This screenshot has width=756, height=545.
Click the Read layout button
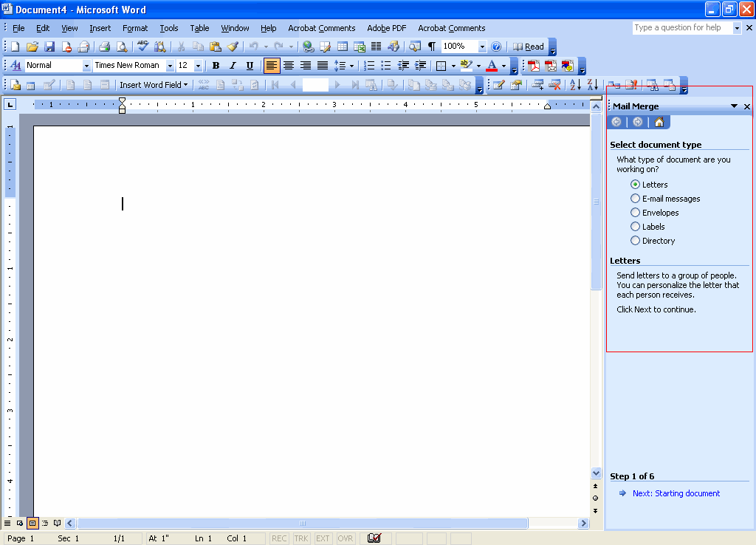tap(529, 47)
